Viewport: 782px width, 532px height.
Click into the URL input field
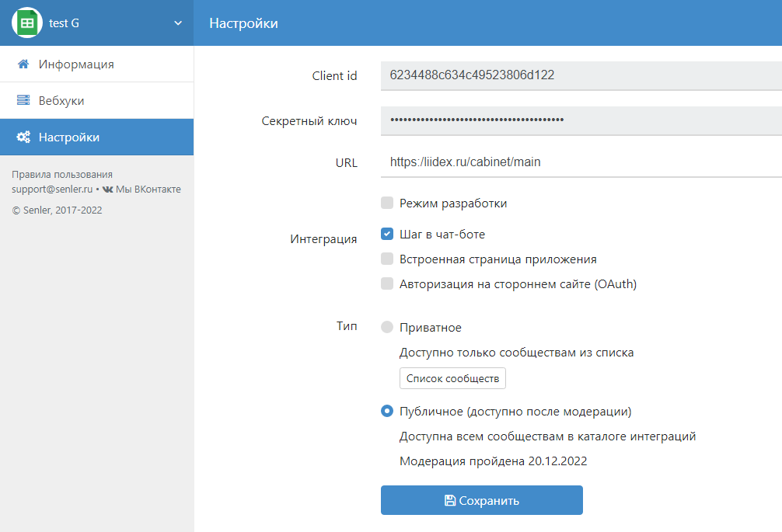click(x=575, y=162)
